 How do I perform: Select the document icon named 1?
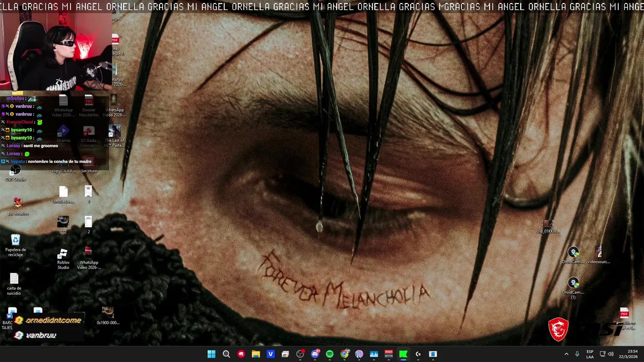89,195
